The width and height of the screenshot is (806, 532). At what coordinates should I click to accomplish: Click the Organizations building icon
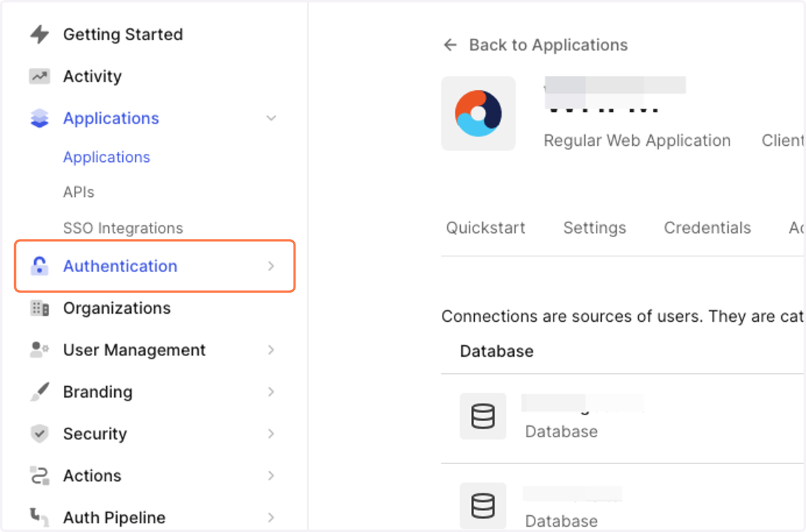pos(40,308)
